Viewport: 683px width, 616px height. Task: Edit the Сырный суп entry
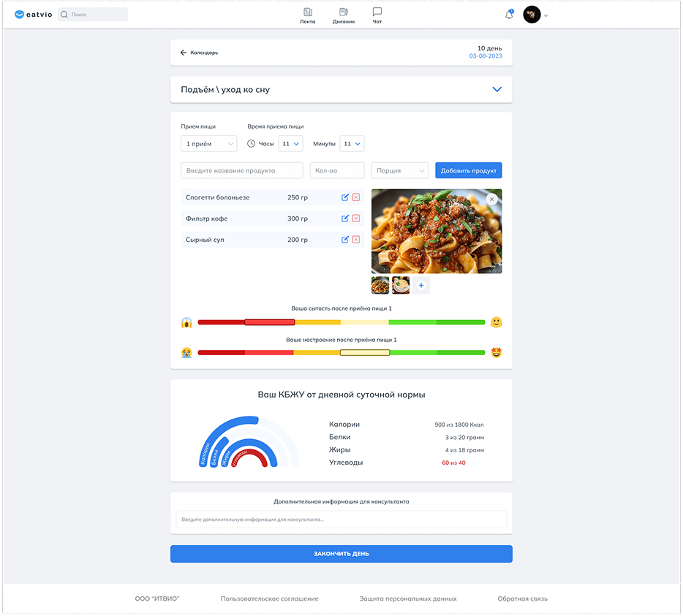345,240
